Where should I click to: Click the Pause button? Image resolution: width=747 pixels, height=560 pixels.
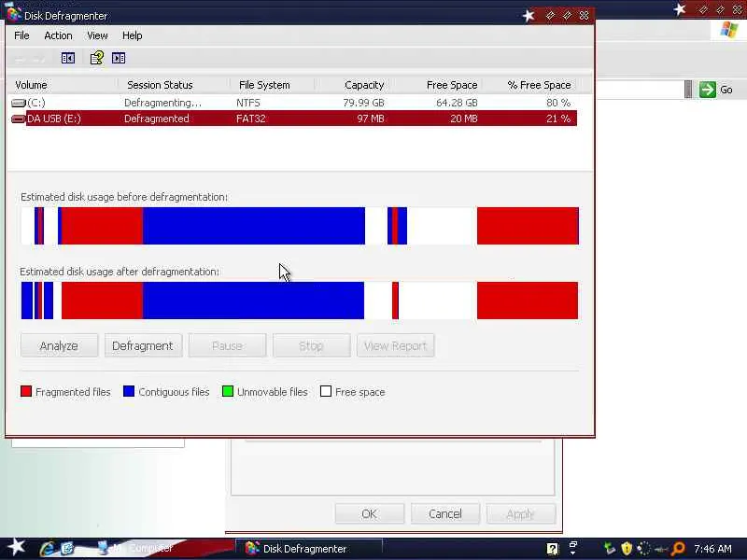pyautogui.click(x=227, y=345)
